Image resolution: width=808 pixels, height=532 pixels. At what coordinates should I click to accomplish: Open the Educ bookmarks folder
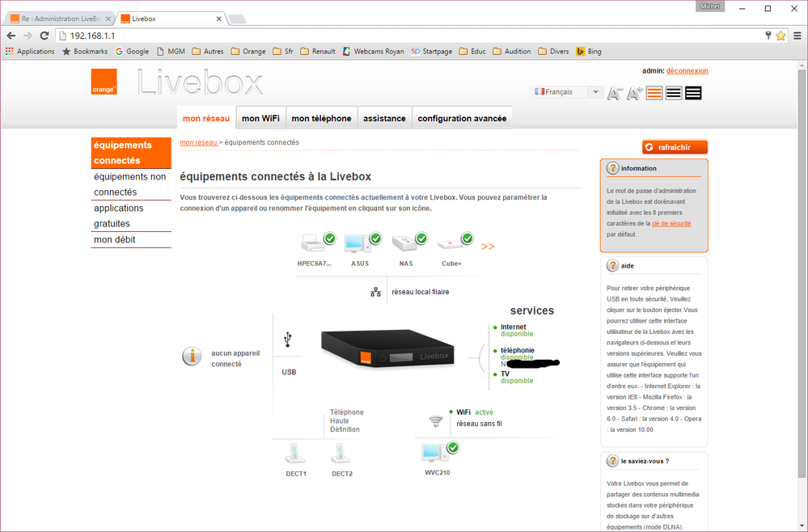tap(472, 52)
